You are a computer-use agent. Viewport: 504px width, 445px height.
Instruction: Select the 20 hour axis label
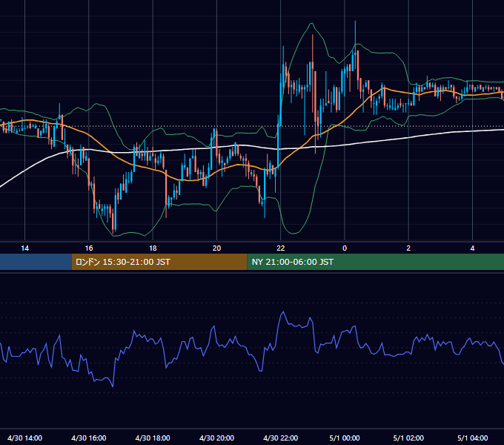[x=216, y=248]
